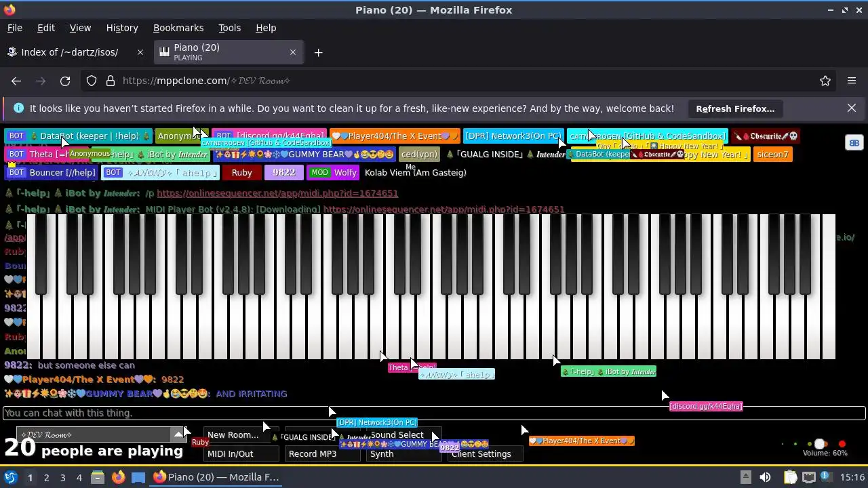Switch to workspace 3
The width and height of the screenshot is (868, 488).
tap(62, 477)
